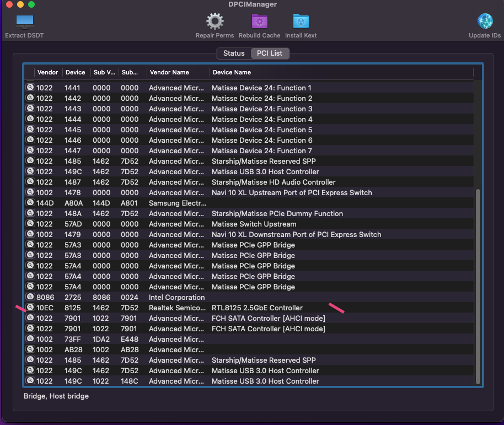Click the Device column header
504x425 pixels.
[x=75, y=72]
